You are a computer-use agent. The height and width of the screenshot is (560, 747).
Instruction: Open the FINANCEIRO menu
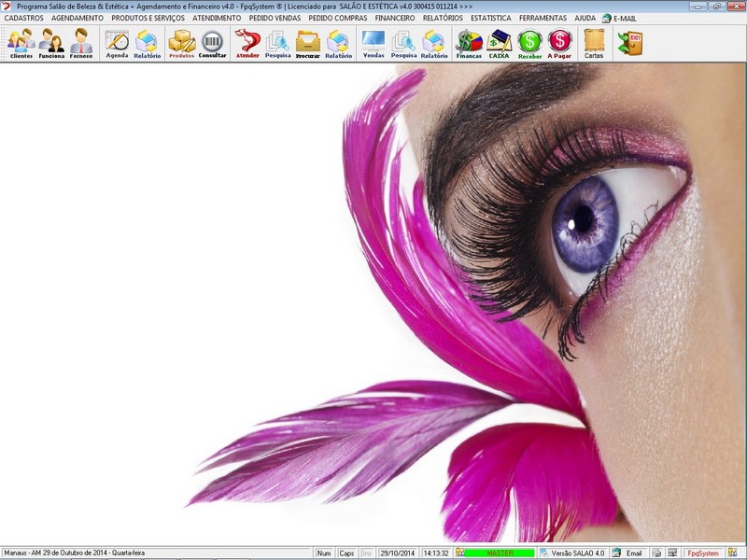[394, 18]
